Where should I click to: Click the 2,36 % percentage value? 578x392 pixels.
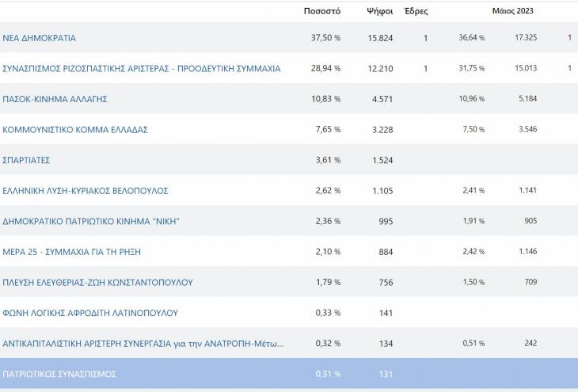(x=328, y=221)
